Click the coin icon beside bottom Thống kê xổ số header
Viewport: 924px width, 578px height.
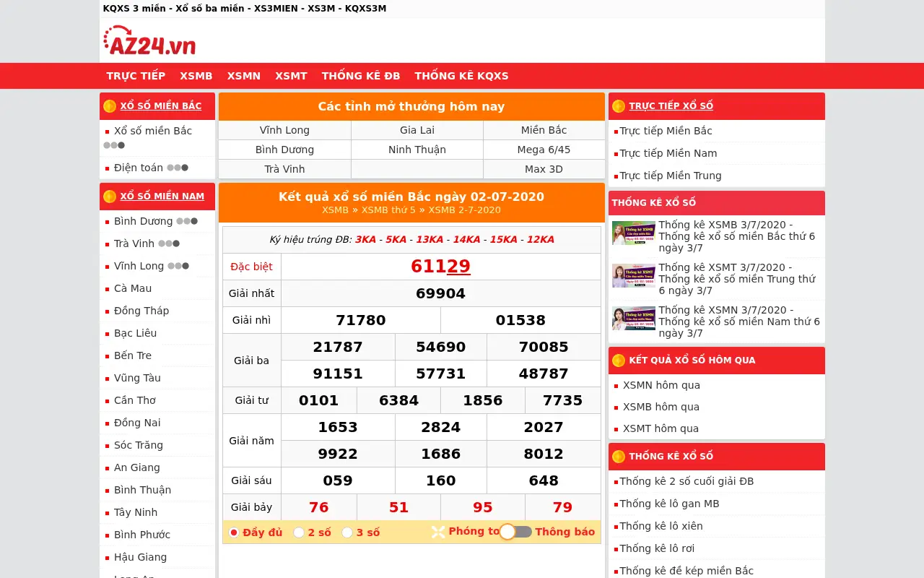619,457
